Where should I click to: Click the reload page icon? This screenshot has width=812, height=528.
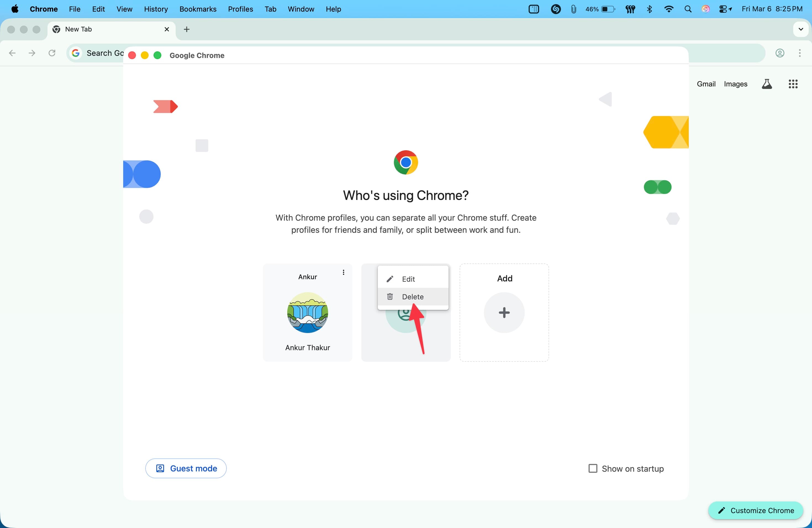click(52, 53)
